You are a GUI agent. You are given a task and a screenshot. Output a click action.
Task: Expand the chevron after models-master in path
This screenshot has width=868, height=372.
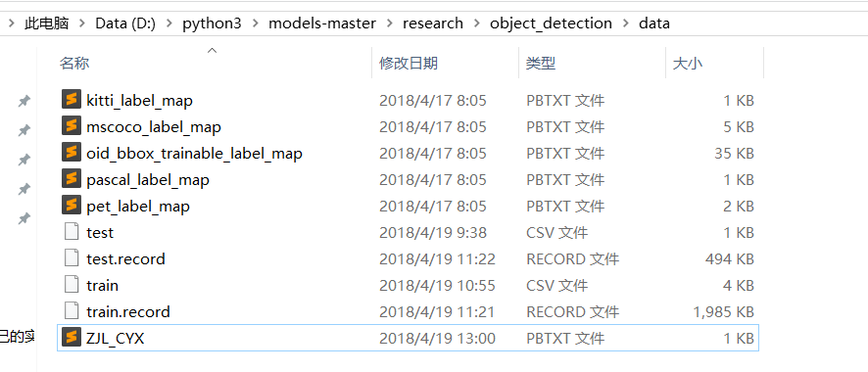pyautogui.click(x=389, y=23)
